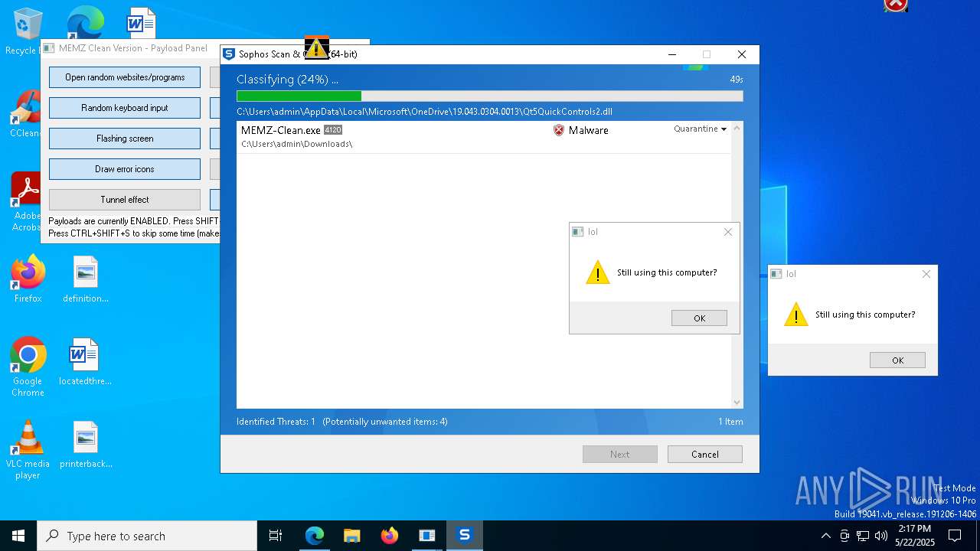Minimize the Sophos Scan window
Image resolution: width=980 pixels, height=551 pixels.
671,54
